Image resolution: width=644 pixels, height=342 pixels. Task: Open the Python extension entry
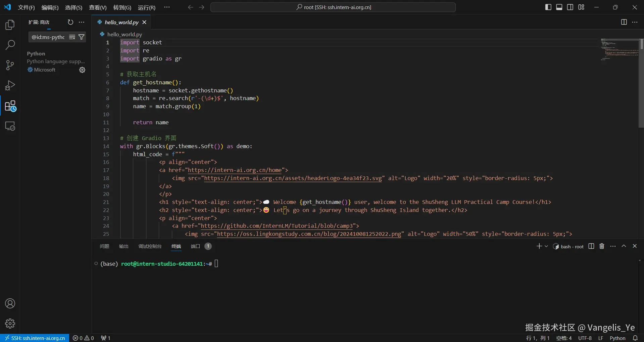tap(56, 61)
